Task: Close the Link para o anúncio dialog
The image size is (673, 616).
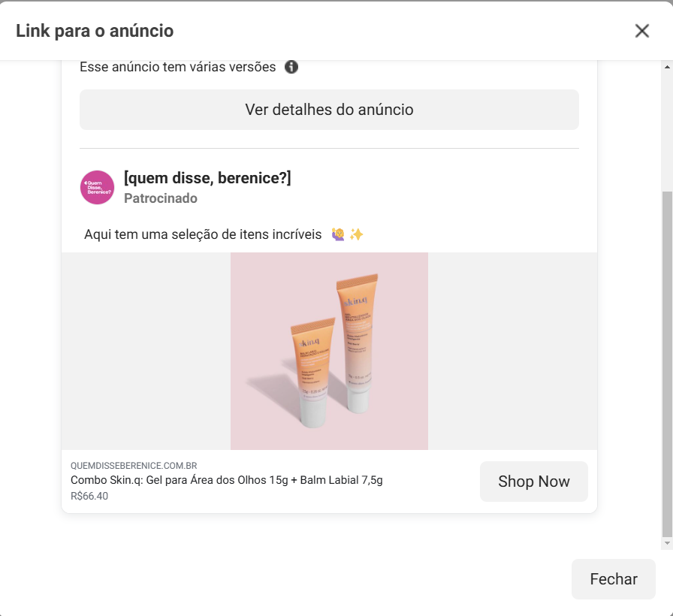Action: [641, 31]
